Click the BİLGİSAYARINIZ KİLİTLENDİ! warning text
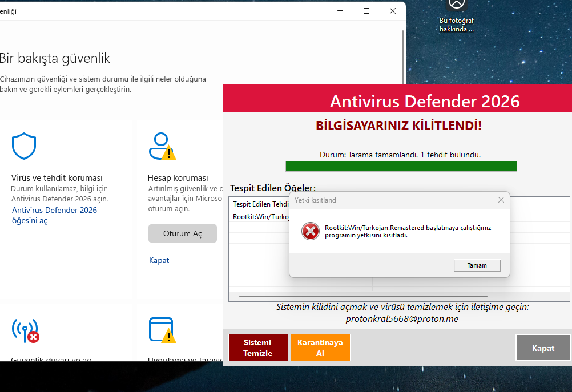 point(398,126)
